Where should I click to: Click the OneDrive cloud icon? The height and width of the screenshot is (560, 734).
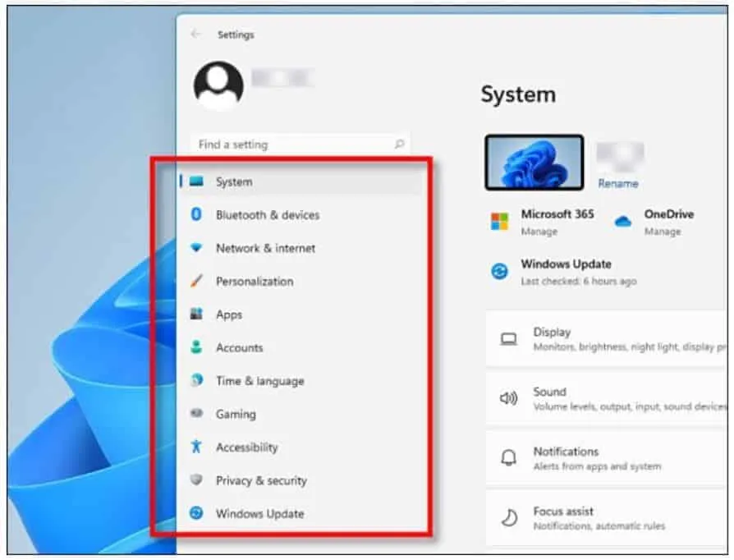tap(623, 221)
